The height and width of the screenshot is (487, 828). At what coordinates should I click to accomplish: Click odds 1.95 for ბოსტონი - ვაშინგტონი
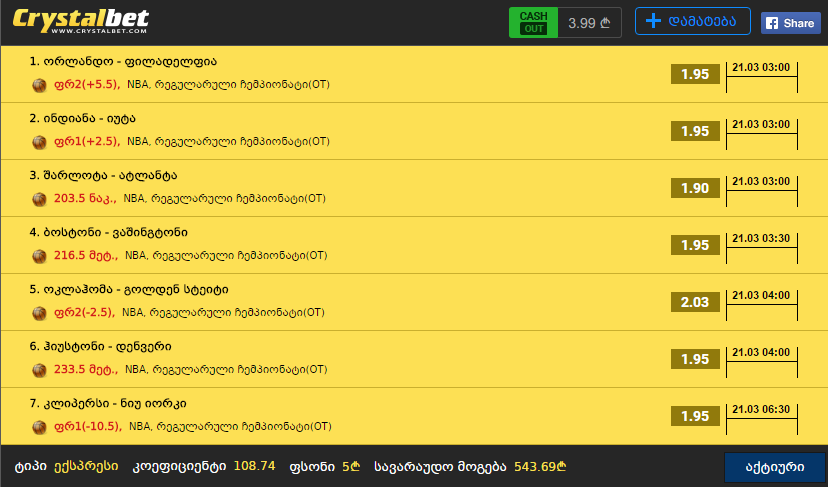pos(695,246)
